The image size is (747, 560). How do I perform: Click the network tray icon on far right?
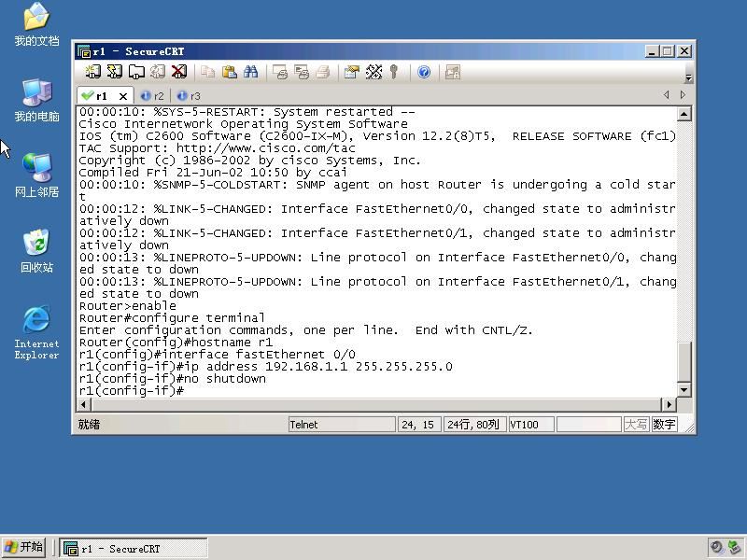(735, 547)
